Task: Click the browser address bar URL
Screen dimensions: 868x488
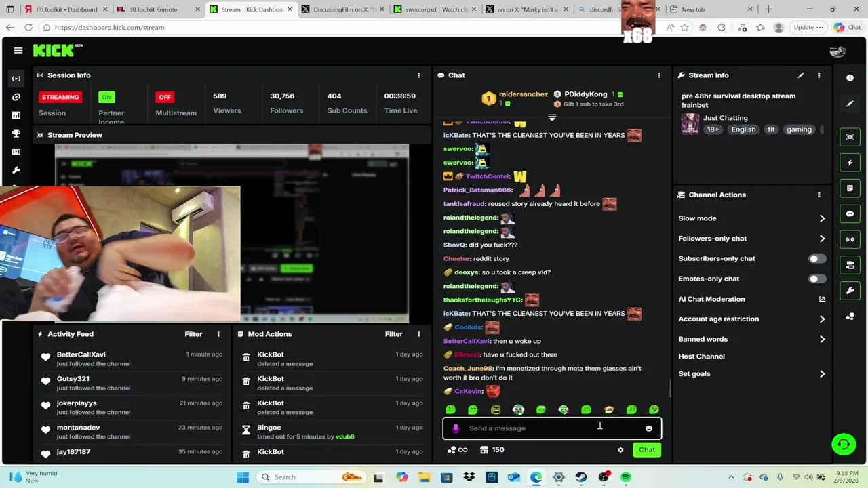Action: click(x=109, y=28)
